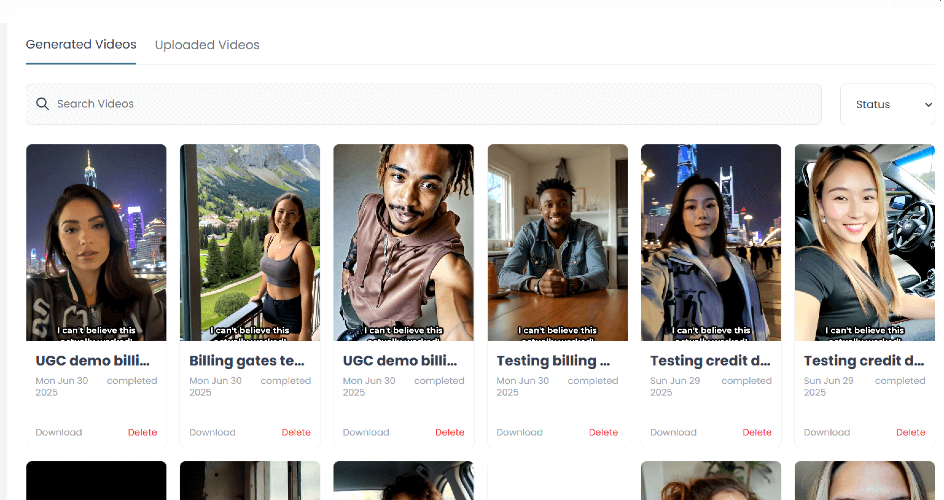Delete the Testing credit video of woman in car
This screenshot has width=944, height=500.
click(x=911, y=432)
